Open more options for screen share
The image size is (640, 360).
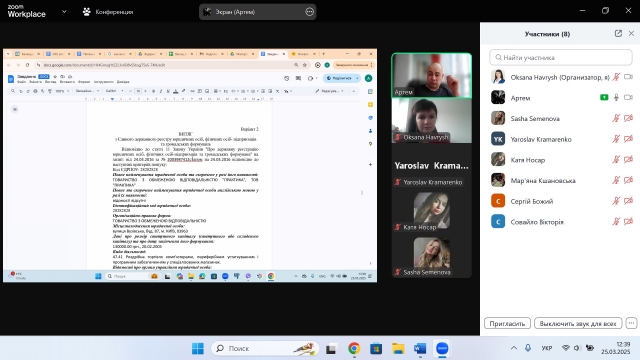[309, 12]
